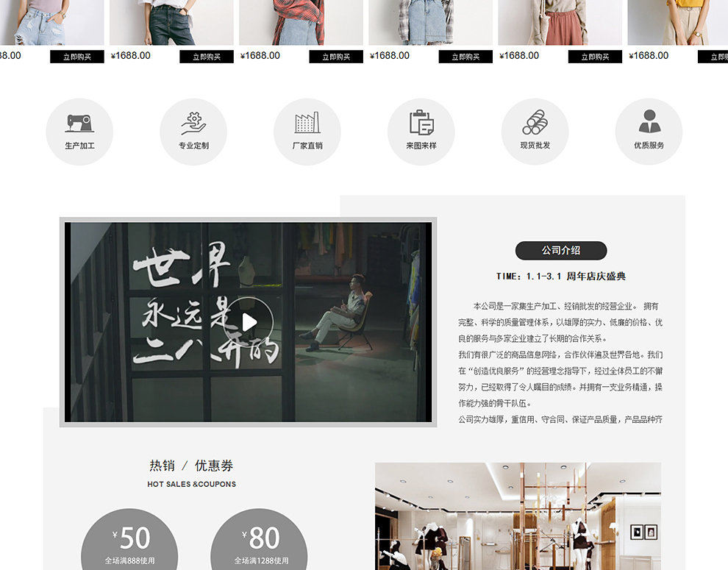Click the ¥1688.00 price under dark jeans

[130, 56]
